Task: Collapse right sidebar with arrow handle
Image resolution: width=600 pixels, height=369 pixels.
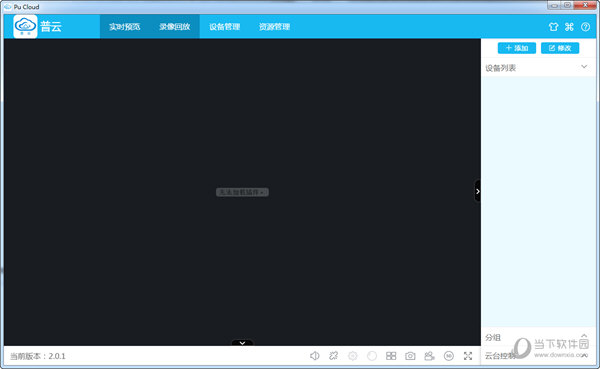Action: [477, 191]
